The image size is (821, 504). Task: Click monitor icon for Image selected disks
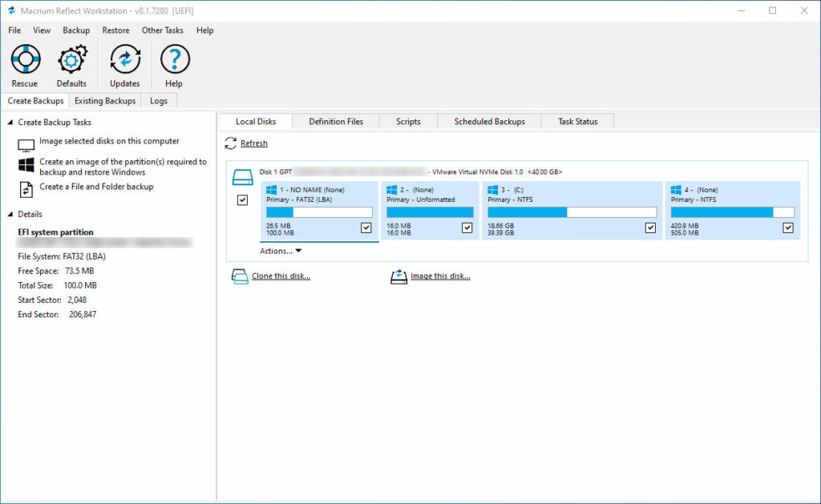(x=26, y=145)
